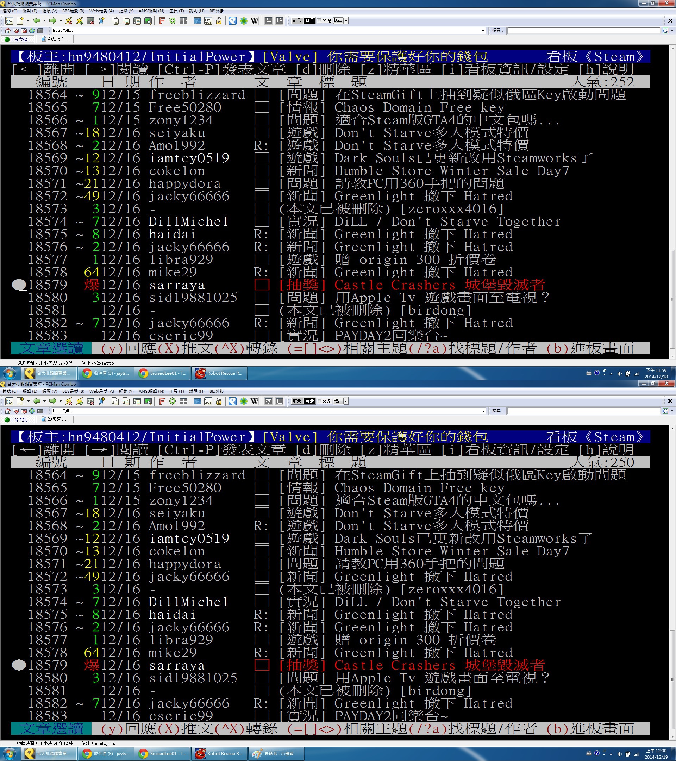Screen dimensions: 676x784
Task: Open 未命名 - 小畫家 taskbar button
Action: tap(276, 754)
